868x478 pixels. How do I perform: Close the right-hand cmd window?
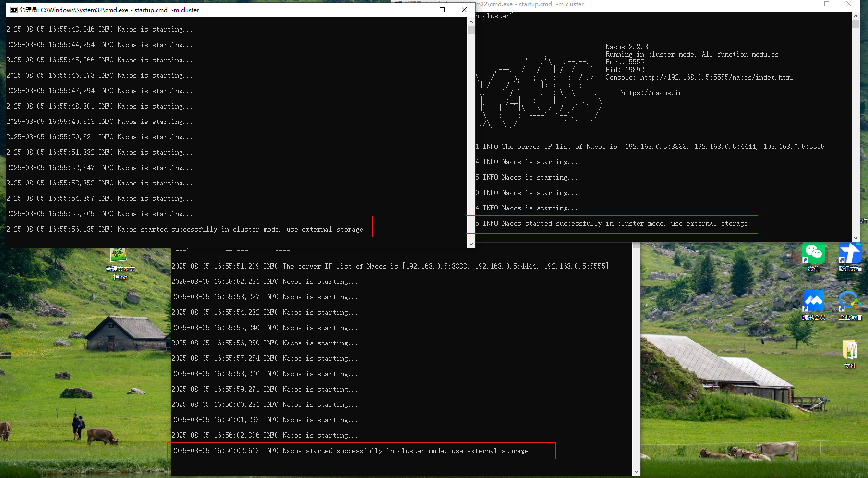[849, 4]
